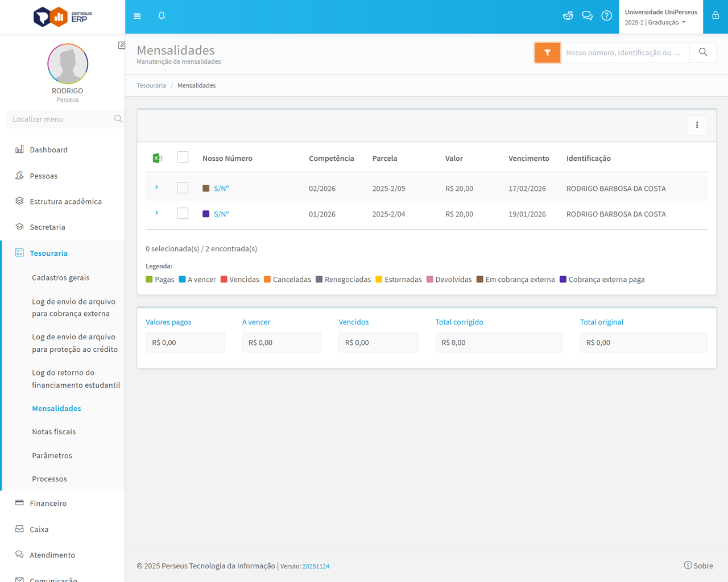Select the checkbox for parcela 2025-2/05
Image resolution: width=728 pixels, height=582 pixels.
[x=183, y=188]
